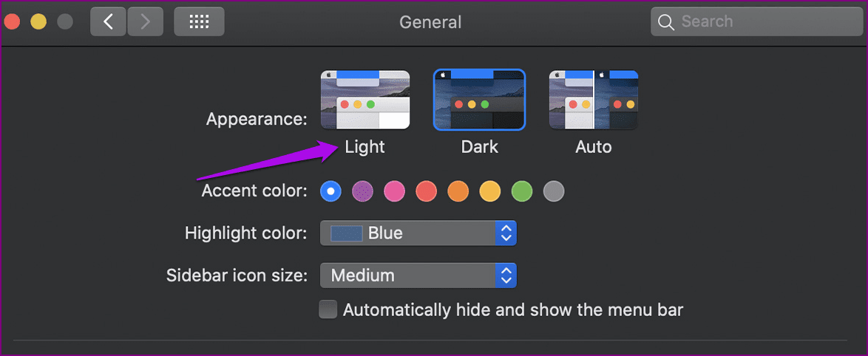Pick the graphite accent color
868x356 pixels.
554,191
